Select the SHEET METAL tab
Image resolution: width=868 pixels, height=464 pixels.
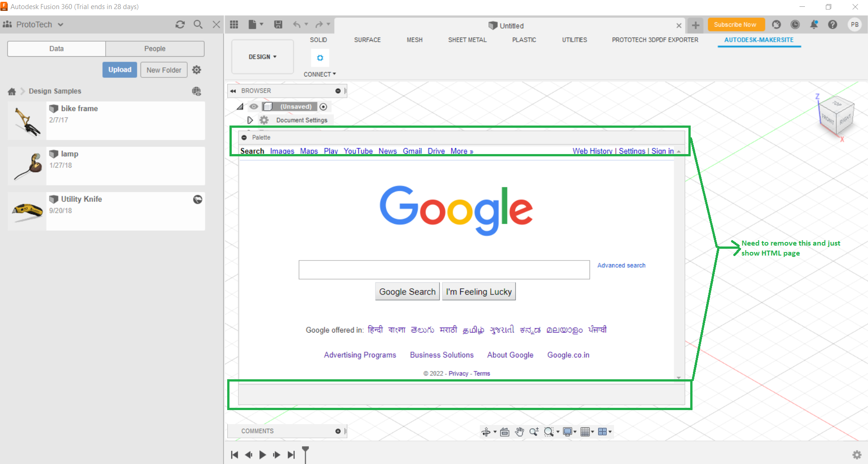click(x=467, y=40)
